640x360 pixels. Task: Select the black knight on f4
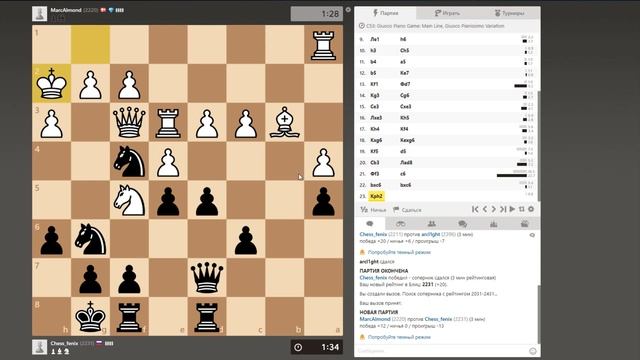[129, 161]
